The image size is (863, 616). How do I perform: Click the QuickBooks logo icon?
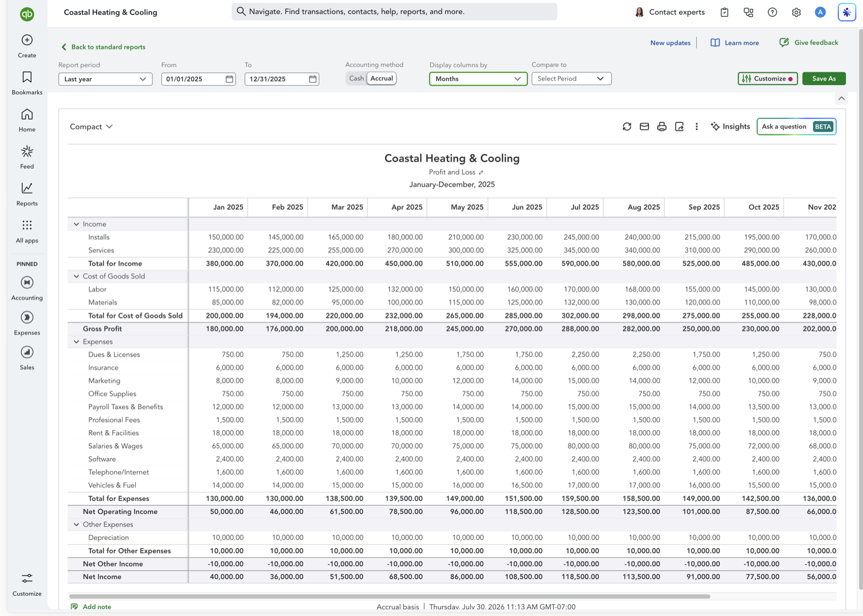[x=27, y=14]
